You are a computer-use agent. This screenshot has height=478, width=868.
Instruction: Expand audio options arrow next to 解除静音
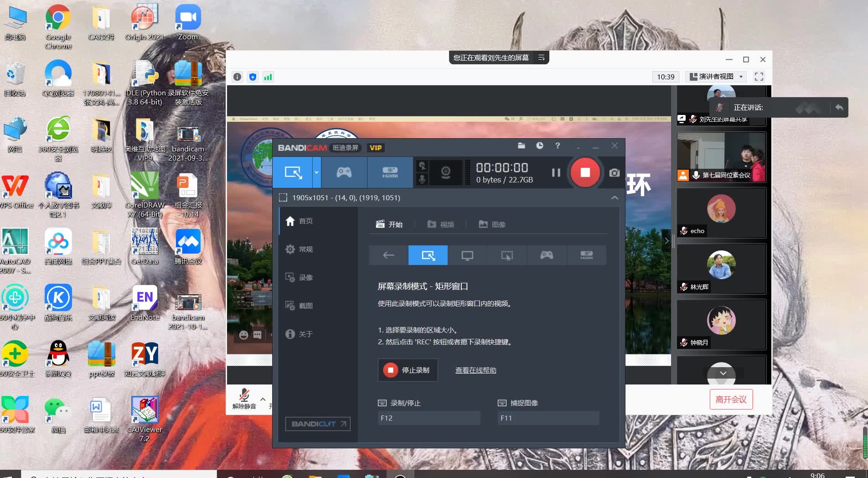[x=263, y=399]
